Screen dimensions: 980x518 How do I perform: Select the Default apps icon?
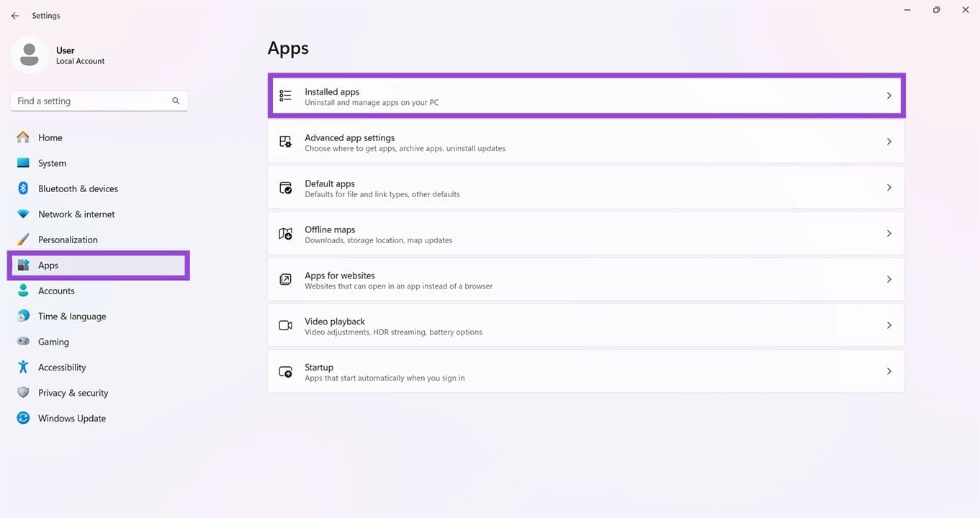285,188
